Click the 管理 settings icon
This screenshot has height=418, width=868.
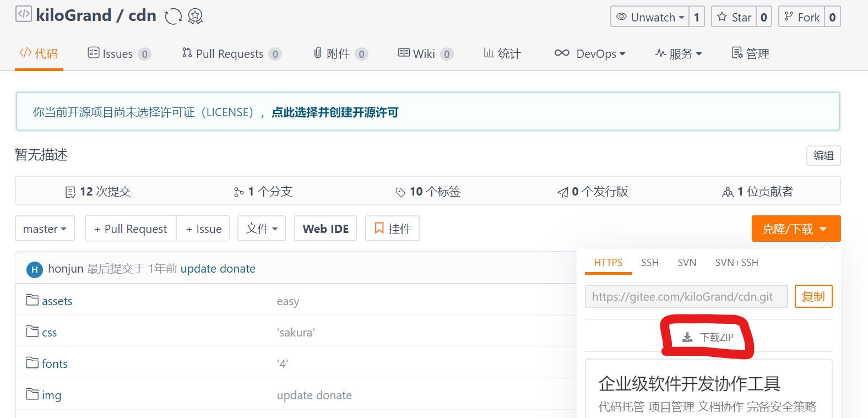(737, 53)
